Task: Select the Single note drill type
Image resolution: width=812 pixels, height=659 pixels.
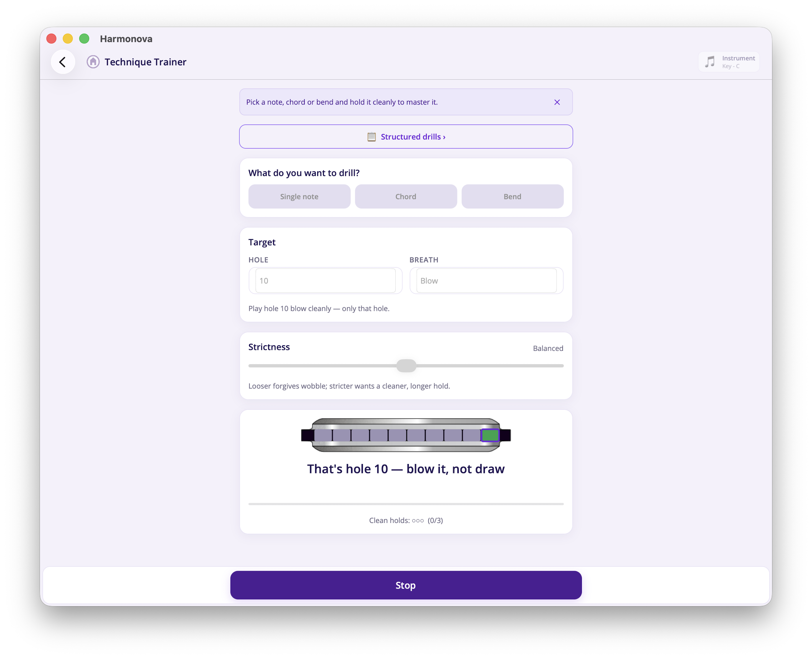Action: coord(299,197)
